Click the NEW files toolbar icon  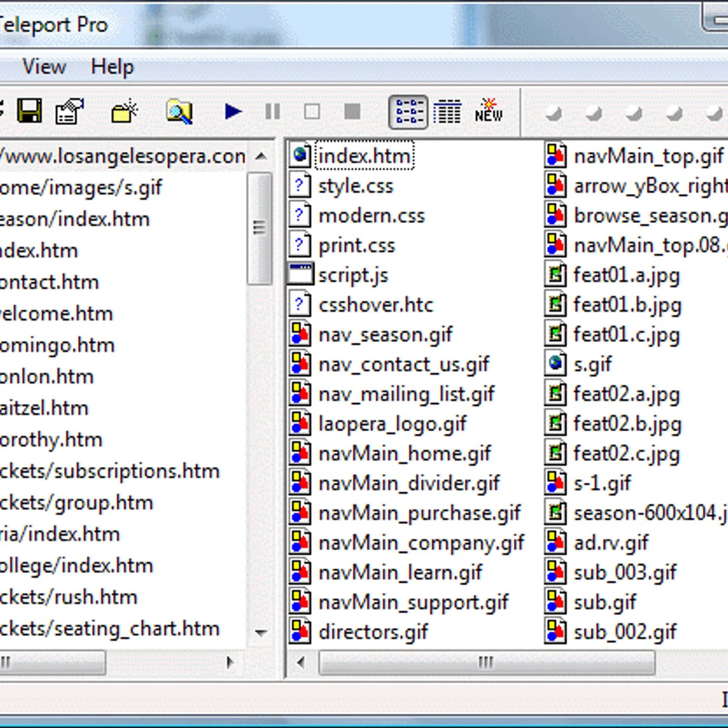click(x=489, y=111)
